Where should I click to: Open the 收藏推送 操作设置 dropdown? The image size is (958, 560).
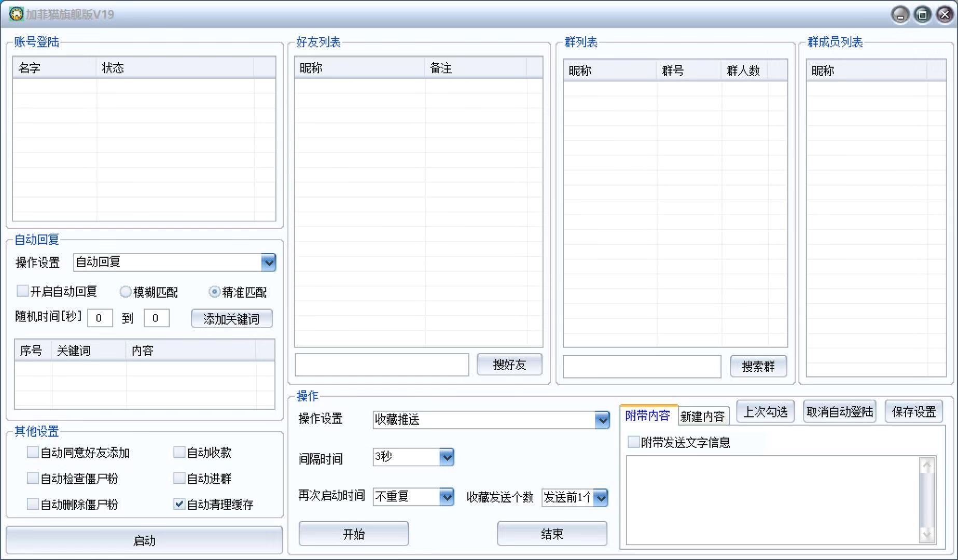click(602, 419)
